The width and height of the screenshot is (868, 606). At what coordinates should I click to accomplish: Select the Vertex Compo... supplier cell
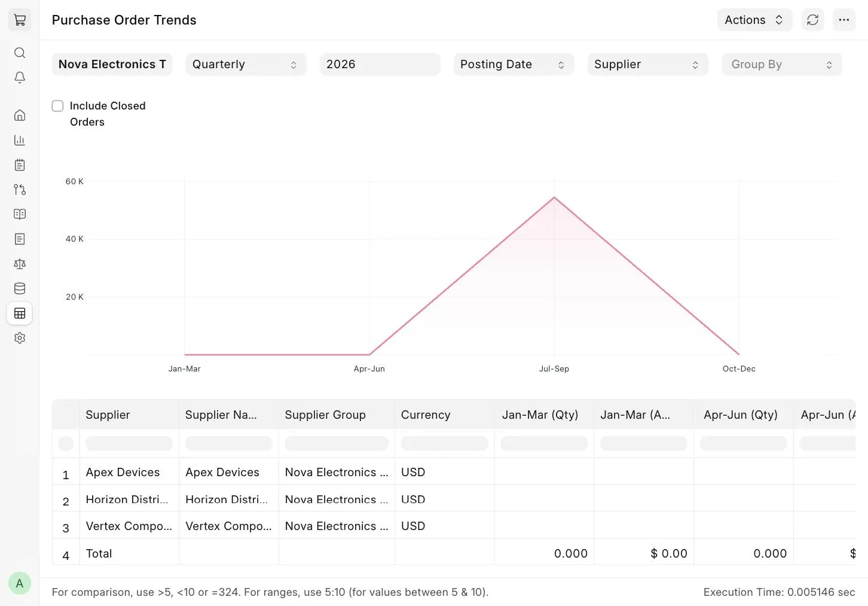pyautogui.click(x=129, y=526)
